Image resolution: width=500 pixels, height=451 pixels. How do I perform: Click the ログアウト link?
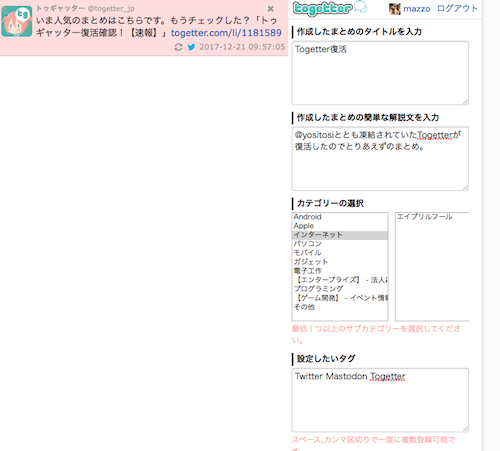click(457, 8)
